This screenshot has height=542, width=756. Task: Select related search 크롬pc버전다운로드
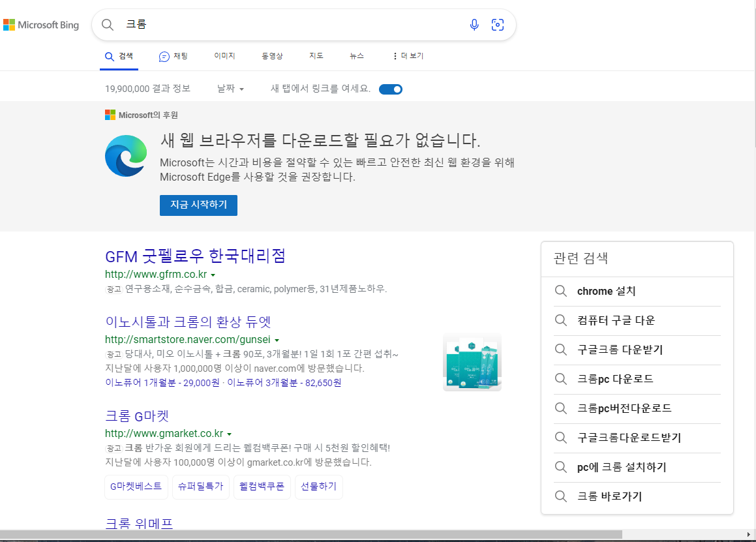coord(624,408)
